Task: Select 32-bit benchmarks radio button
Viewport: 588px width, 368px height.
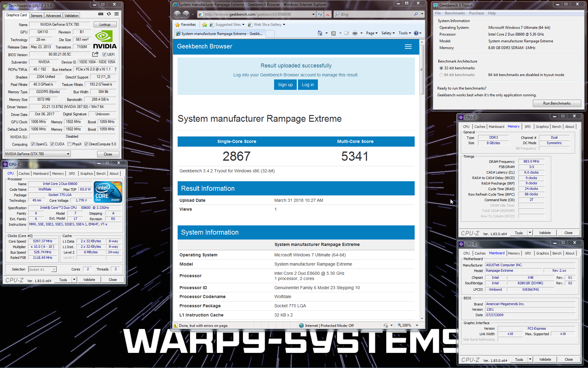Action: click(x=441, y=68)
